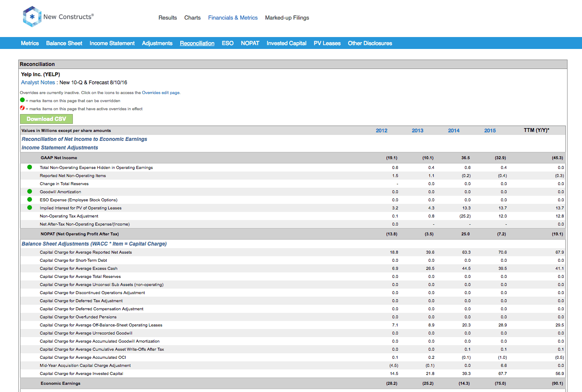The width and height of the screenshot is (582, 392).
Task: Click Net After-Tax Non-Operating Expense/(Income) label
Action: coord(85,224)
